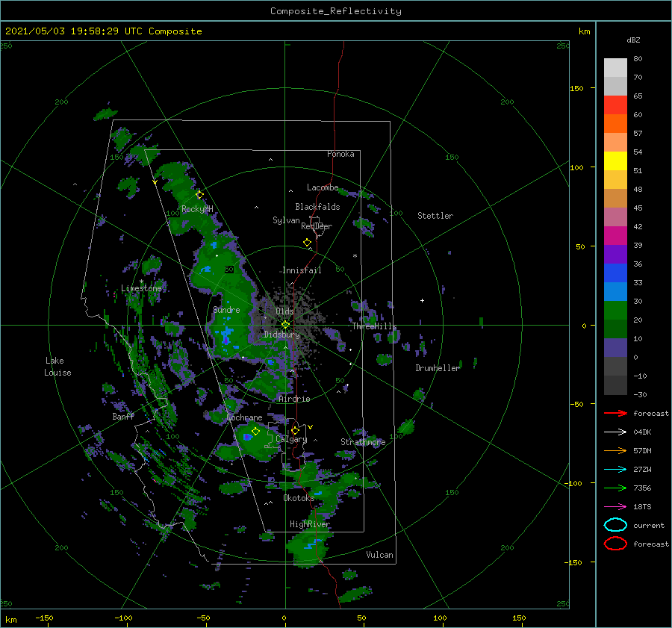Click the Stettler city label
The width and height of the screenshot is (672, 628).
435,216
